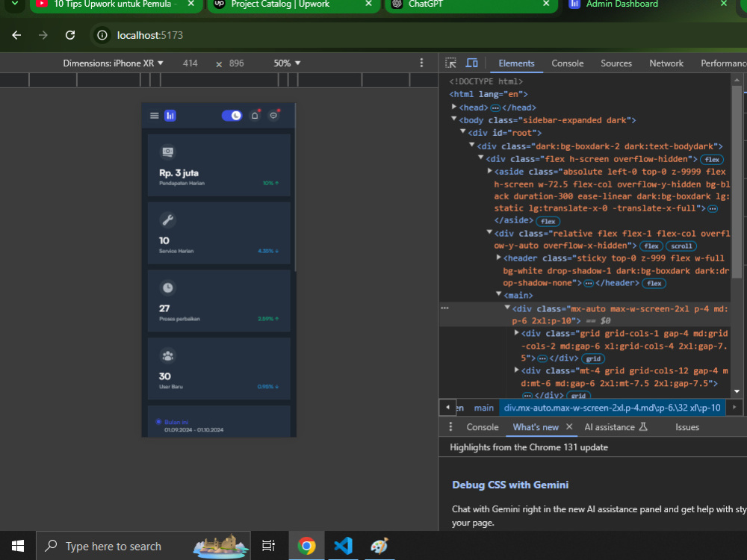Switch to the Console panel tab
This screenshot has height=560, width=747.
click(x=568, y=63)
